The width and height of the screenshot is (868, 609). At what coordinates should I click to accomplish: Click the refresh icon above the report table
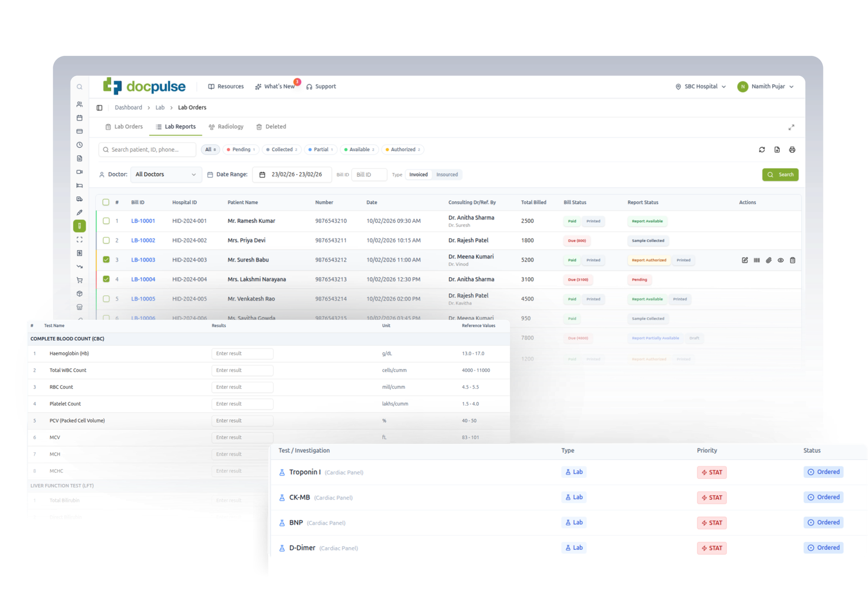pos(762,150)
